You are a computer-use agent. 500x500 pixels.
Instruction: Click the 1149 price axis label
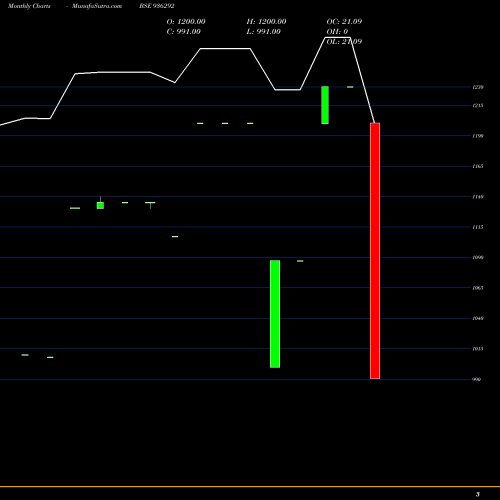478,197
